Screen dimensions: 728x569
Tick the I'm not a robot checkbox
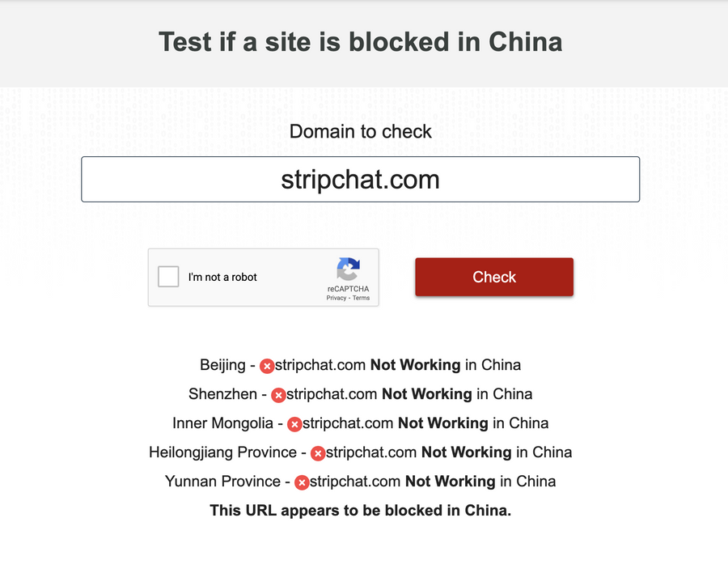[168, 277]
